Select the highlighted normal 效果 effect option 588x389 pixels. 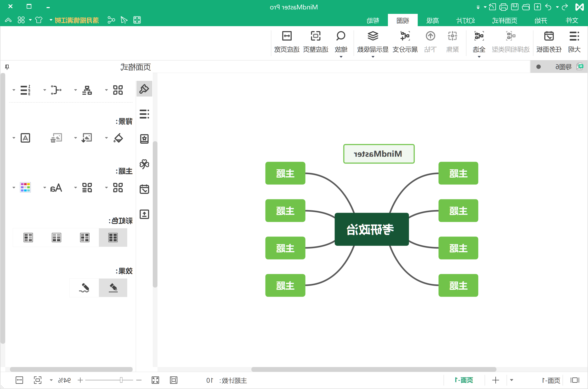pos(113,288)
